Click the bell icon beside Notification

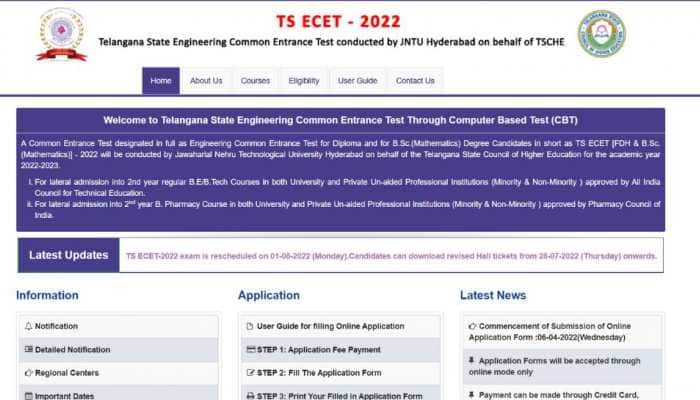[x=29, y=326]
